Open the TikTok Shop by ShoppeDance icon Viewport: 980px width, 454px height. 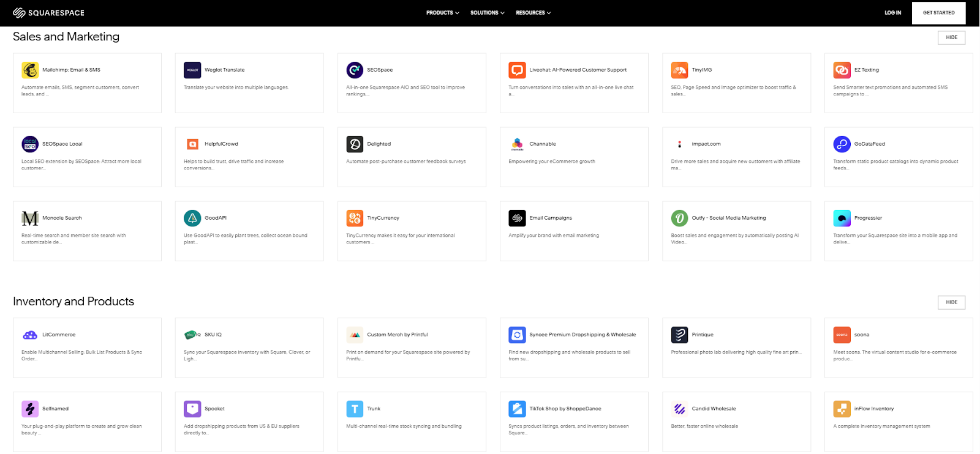(517, 409)
